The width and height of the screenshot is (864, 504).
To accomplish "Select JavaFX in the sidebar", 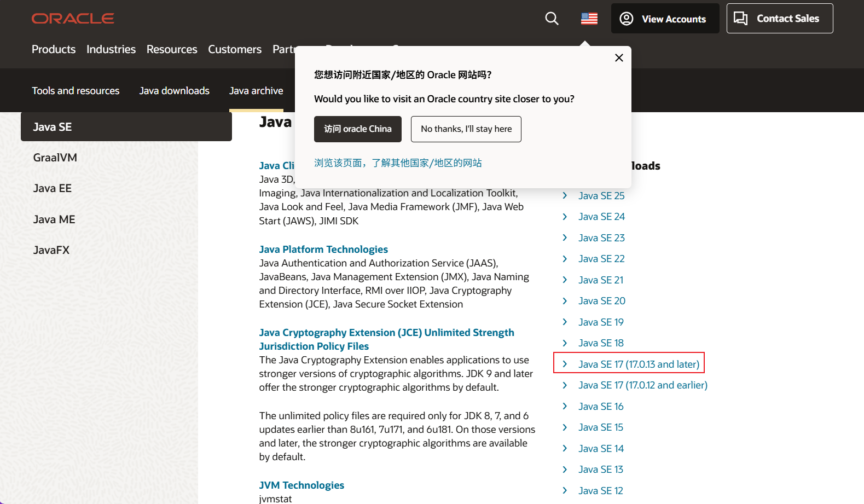I will (51, 250).
